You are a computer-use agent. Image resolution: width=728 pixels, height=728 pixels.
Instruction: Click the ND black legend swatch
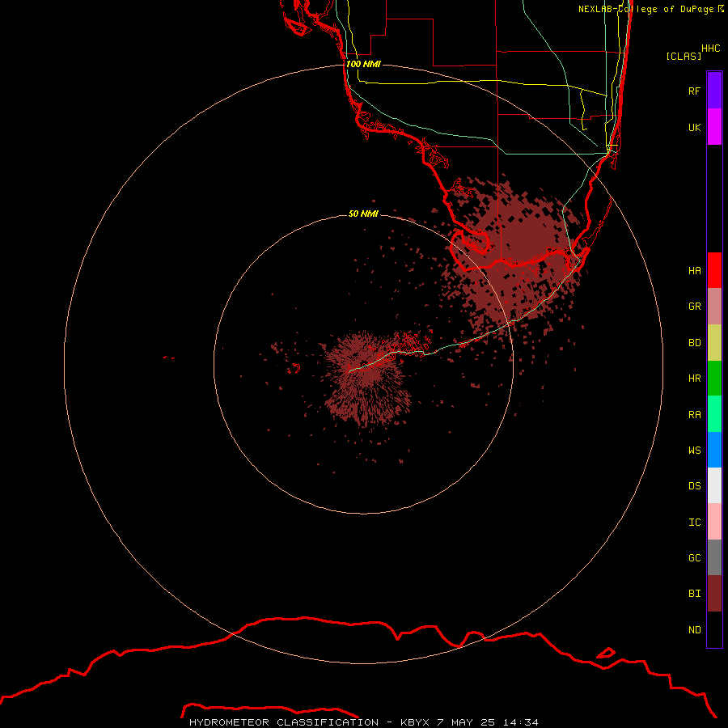714,629
